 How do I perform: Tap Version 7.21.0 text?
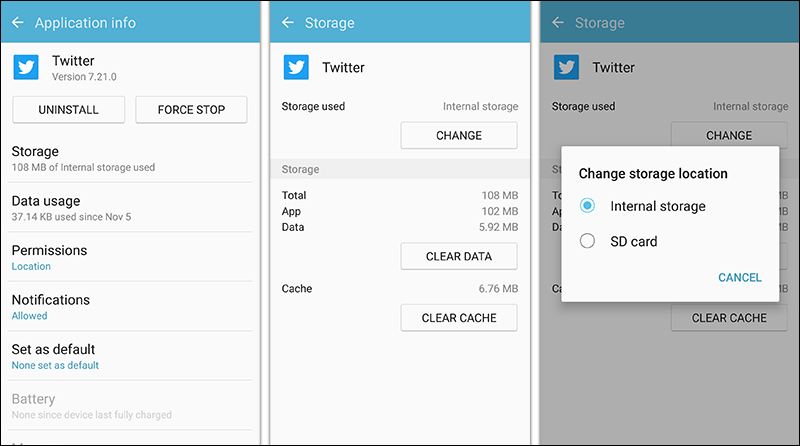click(84, 77)
